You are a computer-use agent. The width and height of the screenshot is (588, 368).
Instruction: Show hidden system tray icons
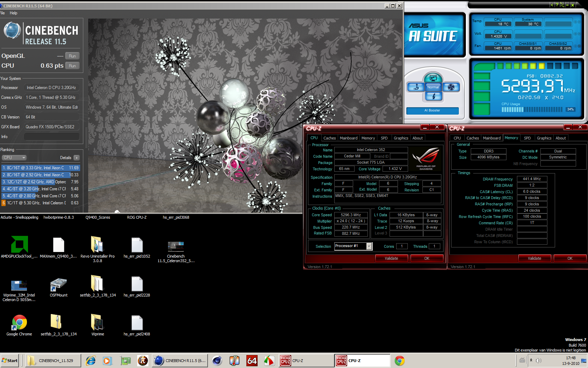point(531,360)
